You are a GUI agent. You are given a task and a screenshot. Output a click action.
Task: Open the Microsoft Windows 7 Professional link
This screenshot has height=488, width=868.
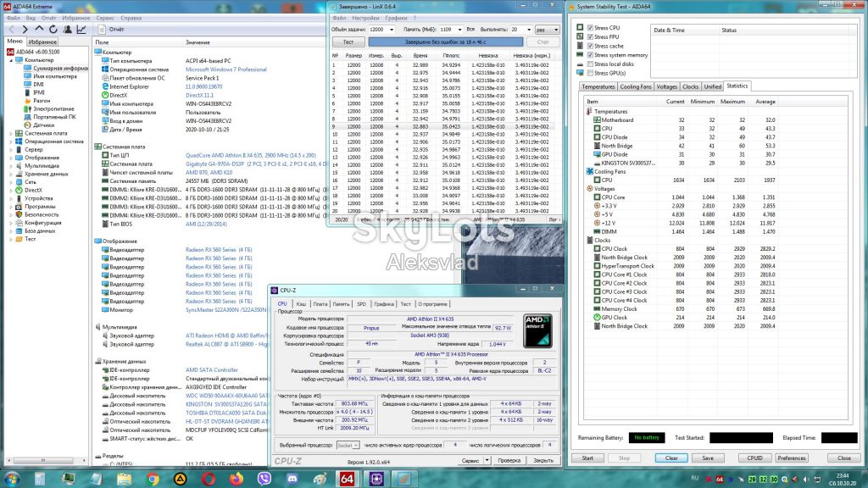coord(225,69)
